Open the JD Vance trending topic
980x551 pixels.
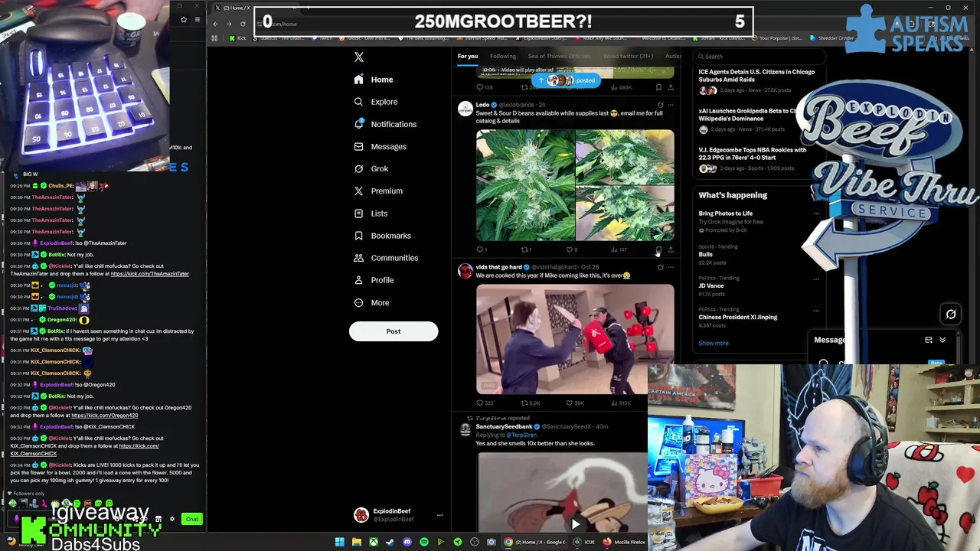point(710,285)
